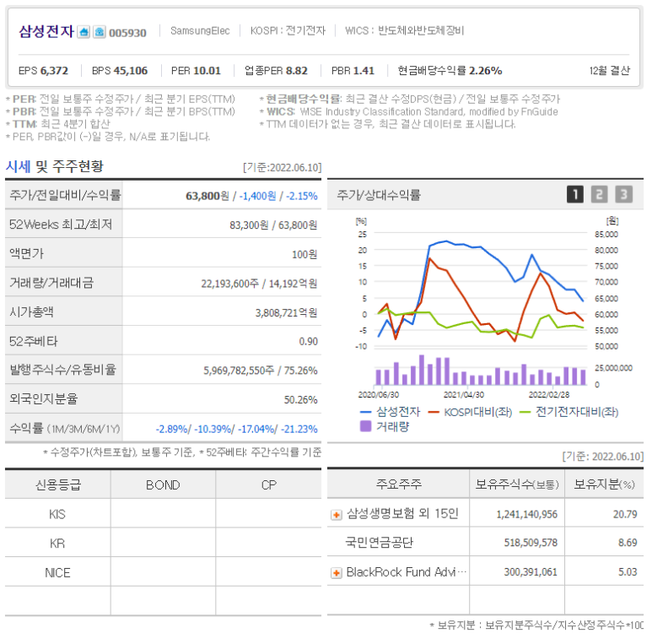Click the price 63,800원 cell
This screenshot has height=644, width=652.
click(207, 196)
